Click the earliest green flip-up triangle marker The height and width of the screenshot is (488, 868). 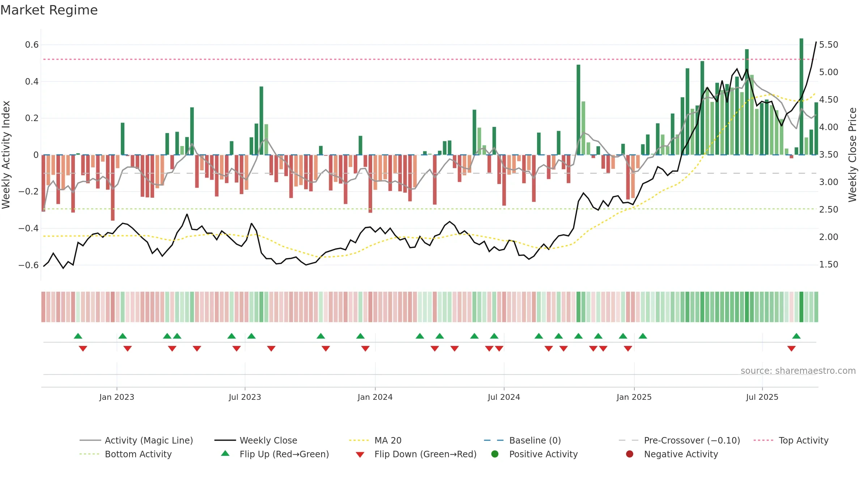[78, 336]
